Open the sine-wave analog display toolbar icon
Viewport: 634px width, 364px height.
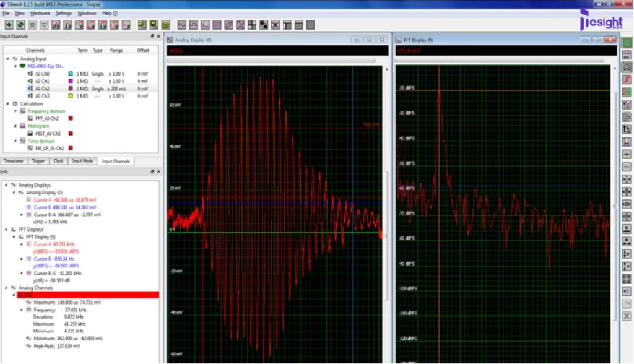pos(181,25)
